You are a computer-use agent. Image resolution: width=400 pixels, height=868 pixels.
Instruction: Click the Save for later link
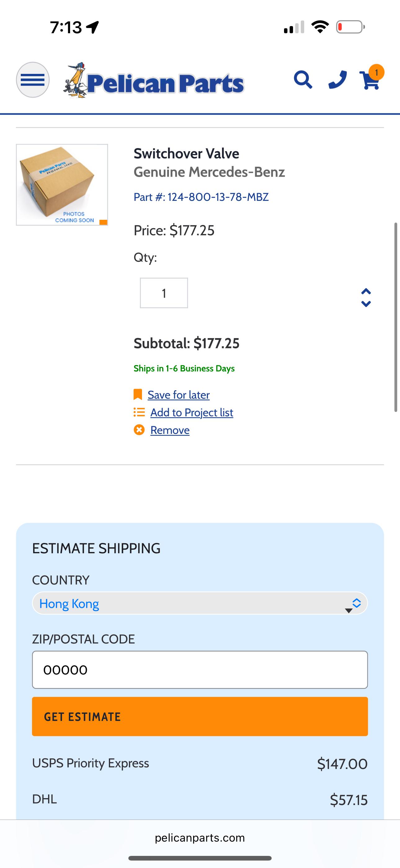(179, 395)
